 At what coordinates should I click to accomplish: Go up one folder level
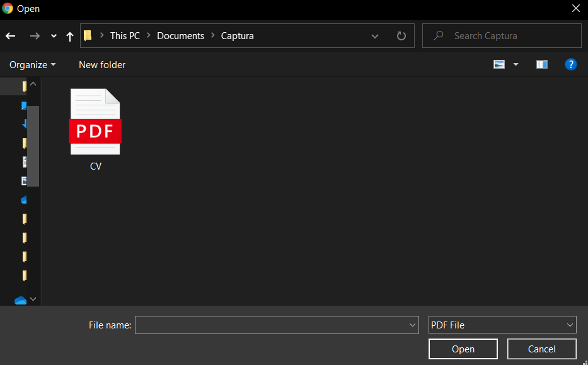tap(70, 37)
